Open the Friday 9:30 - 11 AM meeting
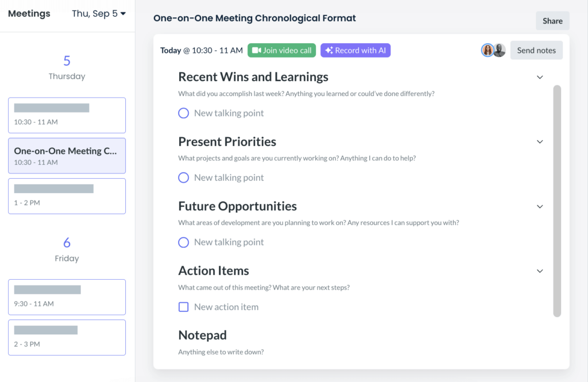588x382 pixels. pos(67,297)
